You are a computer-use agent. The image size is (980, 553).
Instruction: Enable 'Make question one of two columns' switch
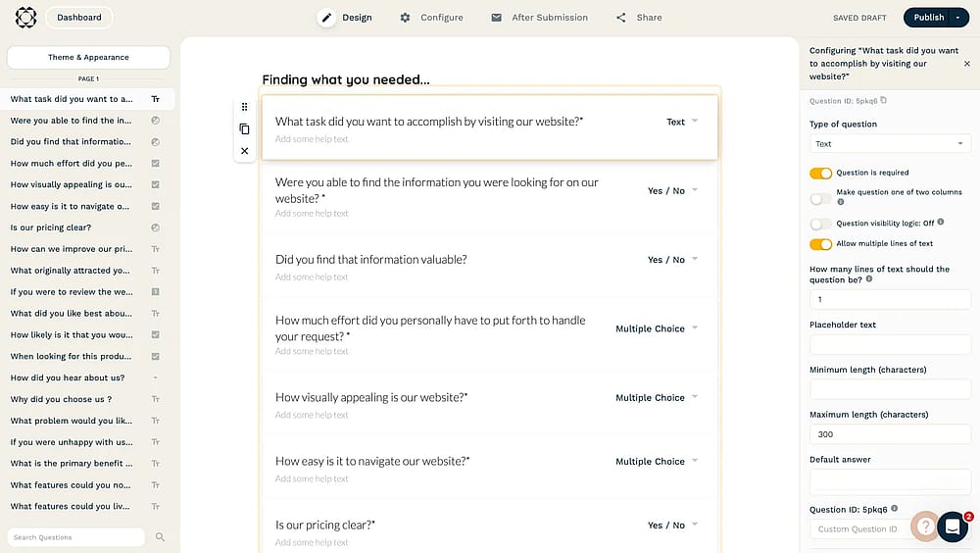point(820,199)
